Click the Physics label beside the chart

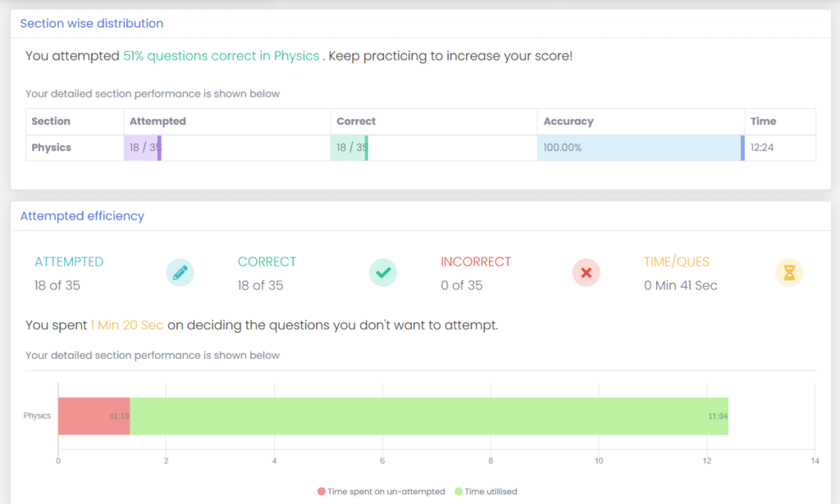[x=37, y=415]
